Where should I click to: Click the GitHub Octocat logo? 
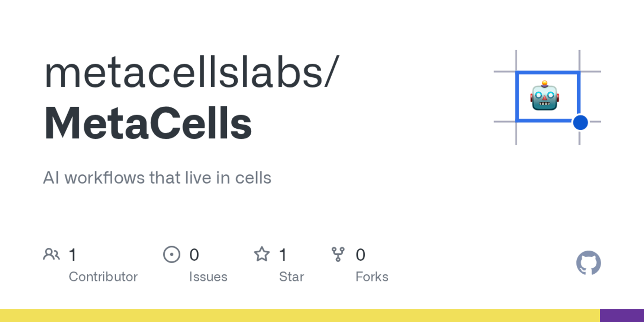click(588, 263)
